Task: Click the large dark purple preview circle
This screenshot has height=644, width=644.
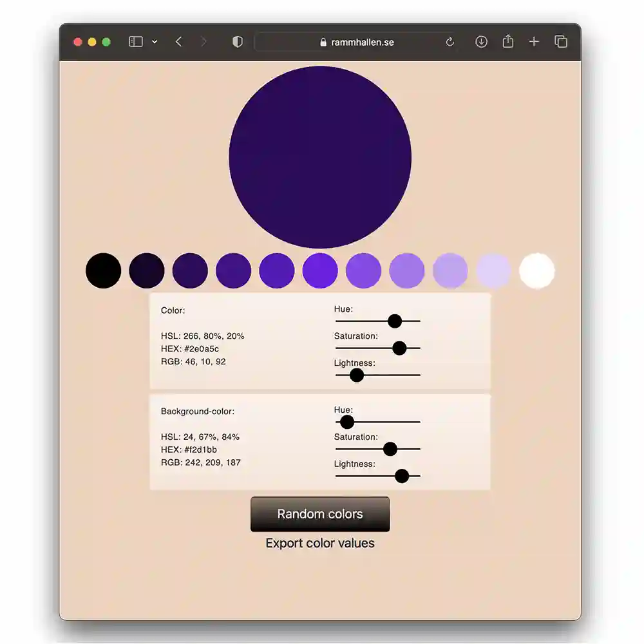Action: click(x=320, y=157)
